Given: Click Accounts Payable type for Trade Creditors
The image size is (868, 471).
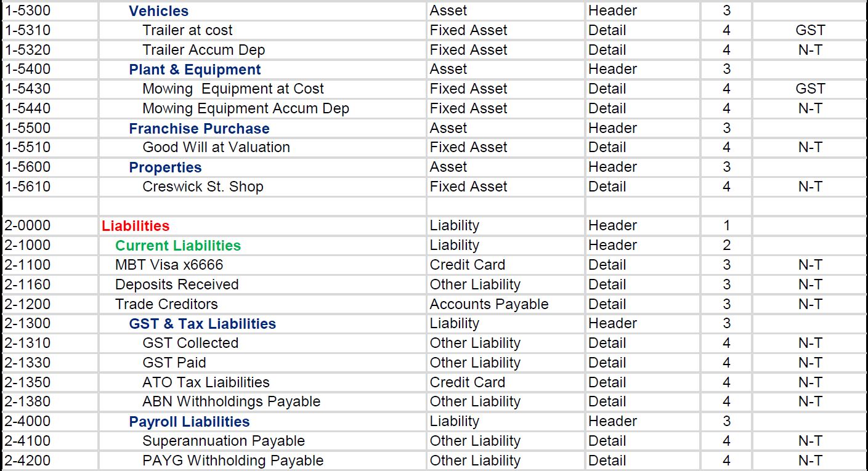Looking at the screenshot, I should click(489, 304).
